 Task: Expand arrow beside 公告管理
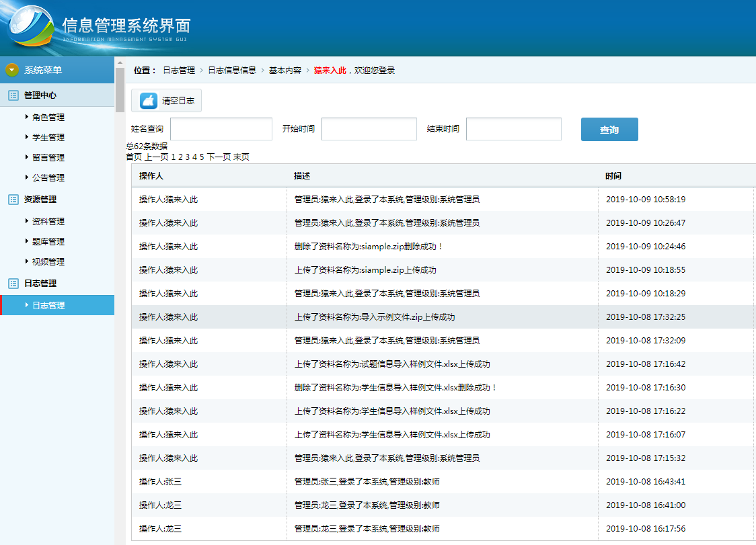pos(26,177)
